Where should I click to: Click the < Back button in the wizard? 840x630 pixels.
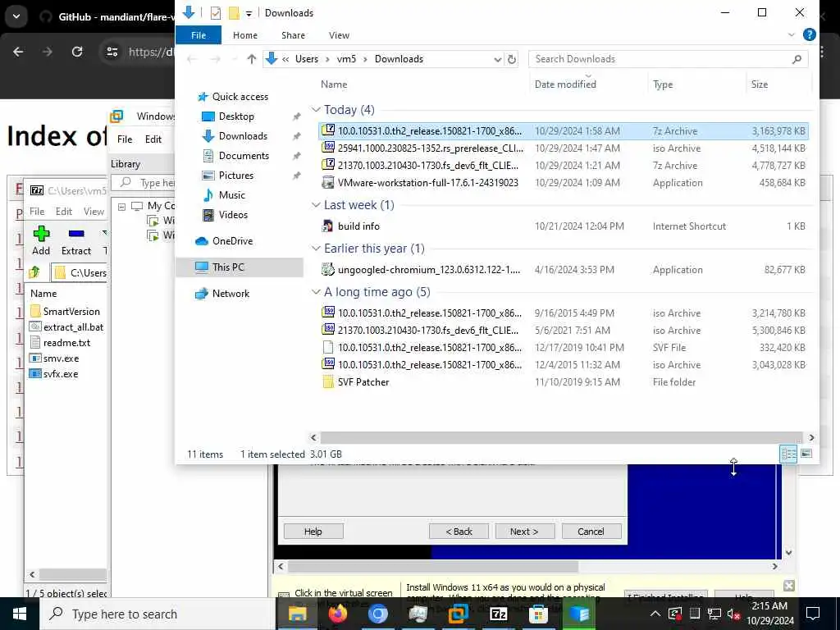click(459, 532)
